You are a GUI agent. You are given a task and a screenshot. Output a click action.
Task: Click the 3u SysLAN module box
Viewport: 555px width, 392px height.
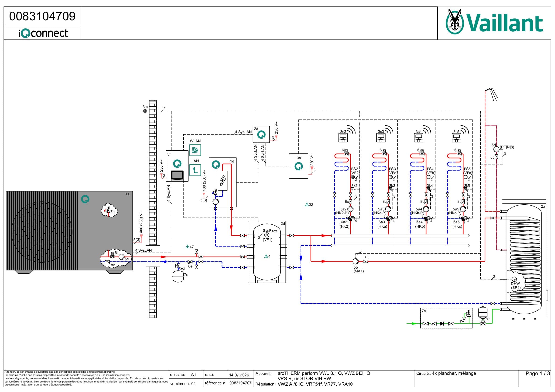tap(261, 134)
